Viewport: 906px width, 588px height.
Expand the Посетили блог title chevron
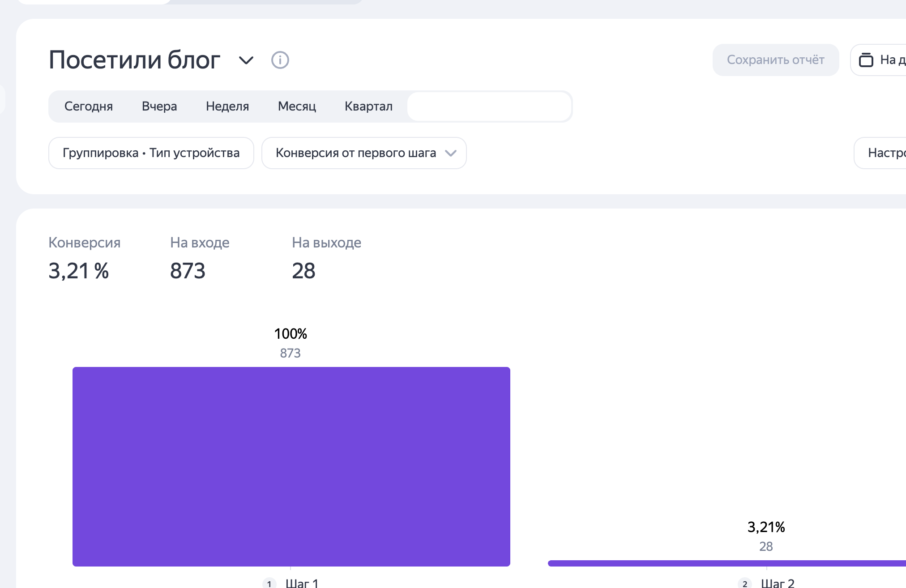coord(246,60)
